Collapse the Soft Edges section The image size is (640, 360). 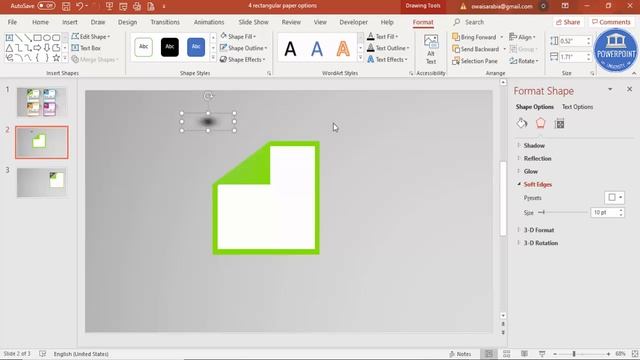pos(537,184)
